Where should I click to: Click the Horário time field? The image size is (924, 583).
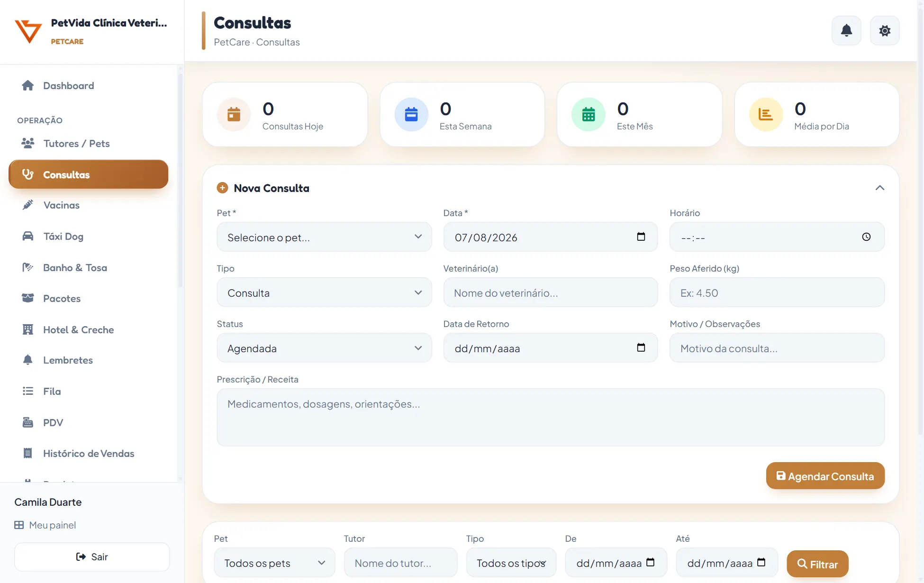pyautogui.click(x=777, y=237)
